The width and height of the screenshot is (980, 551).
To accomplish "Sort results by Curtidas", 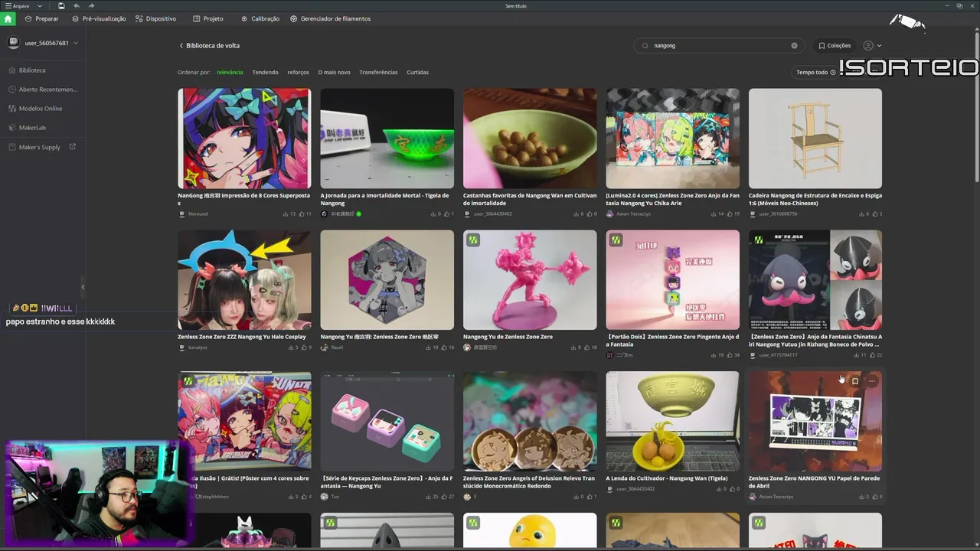I will (x=417, y=73).
